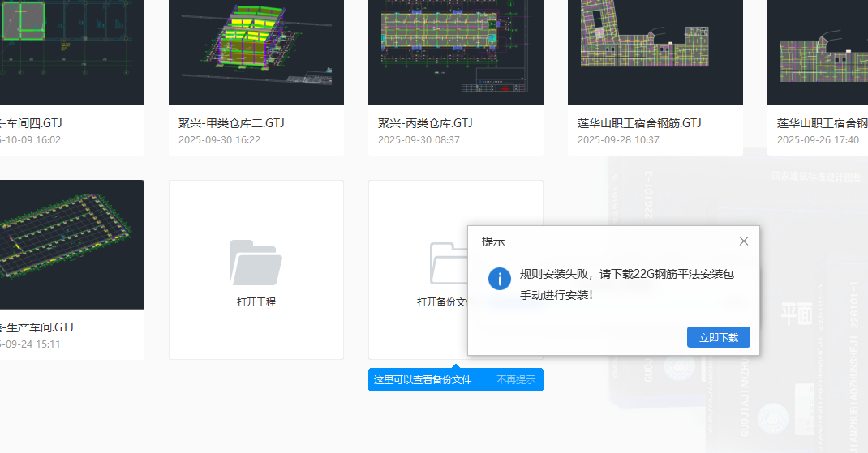
Task: Click the date 2025-09-28 10:37
Action: point(618,140)
